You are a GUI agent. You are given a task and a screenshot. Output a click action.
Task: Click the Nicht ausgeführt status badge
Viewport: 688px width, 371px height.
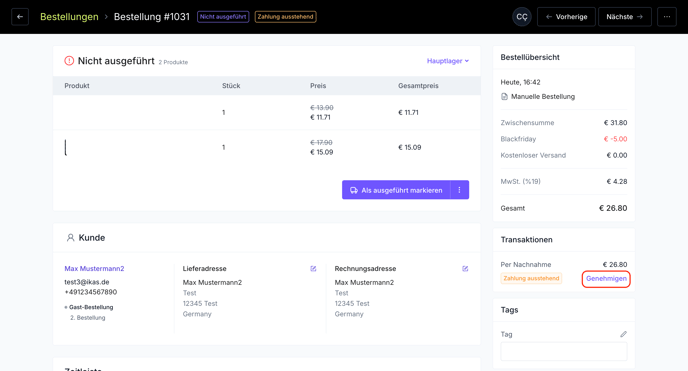[223, 17]
